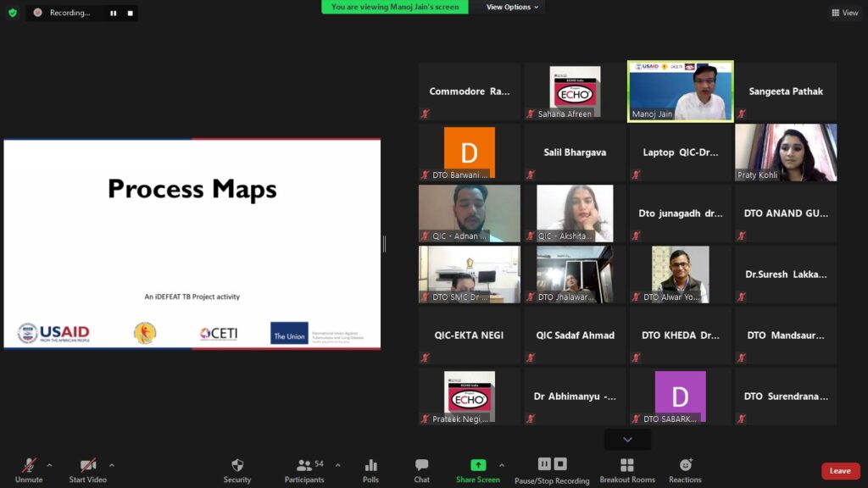This screenshot has width=868, height=488.
Task: Click the encryption shield icon
Action: coord(13,13)
